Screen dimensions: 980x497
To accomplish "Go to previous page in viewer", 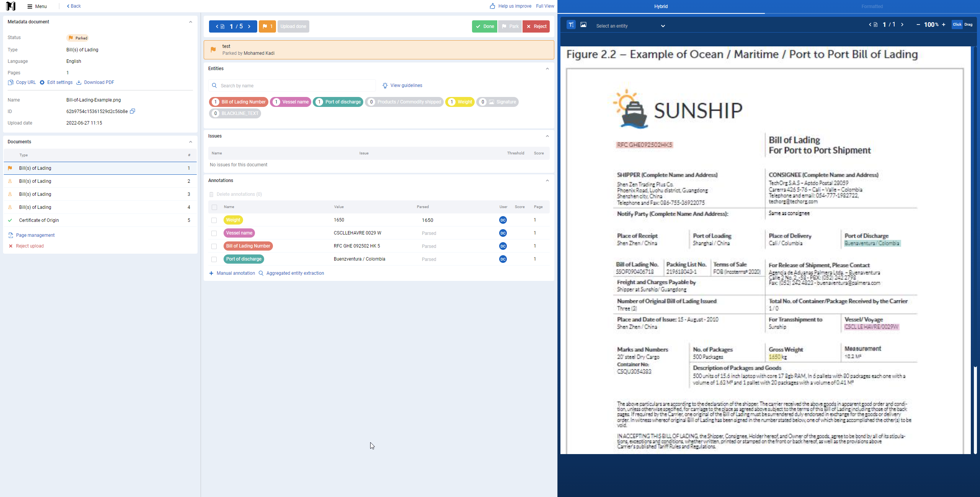I will [870, 25].
